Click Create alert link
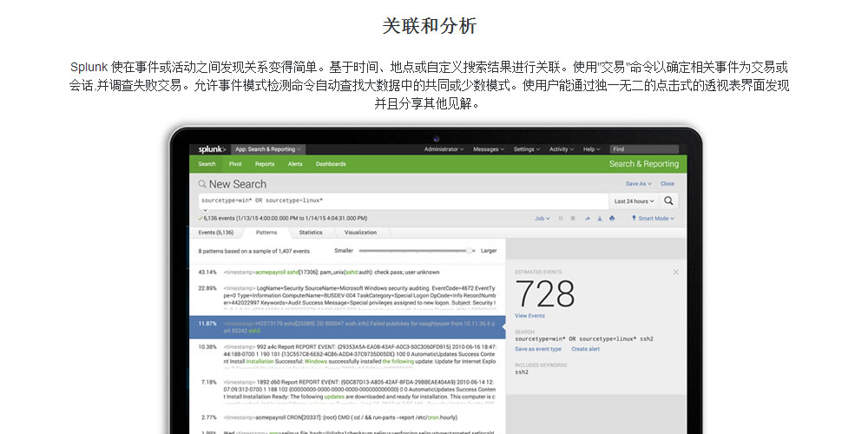The width and height of the screenshot is (868, 434). tap(586, 349)
